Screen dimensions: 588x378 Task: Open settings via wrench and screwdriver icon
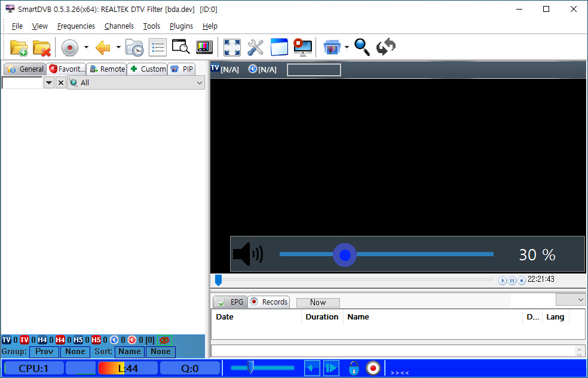255,48
